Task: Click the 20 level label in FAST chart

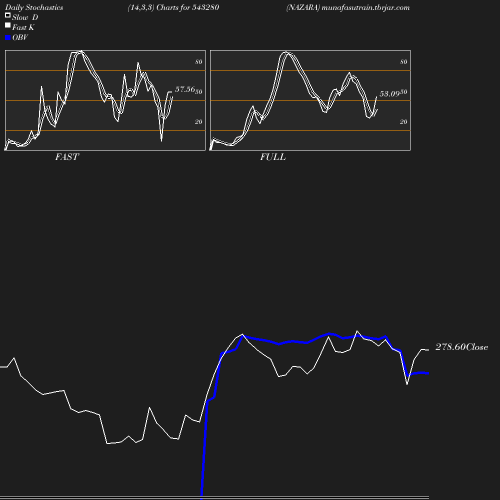Action: click(199, 122)
